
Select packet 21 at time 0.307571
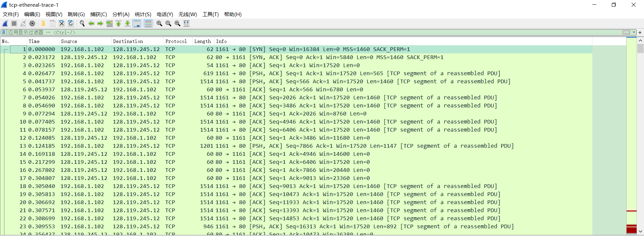[x=296, y=210]
